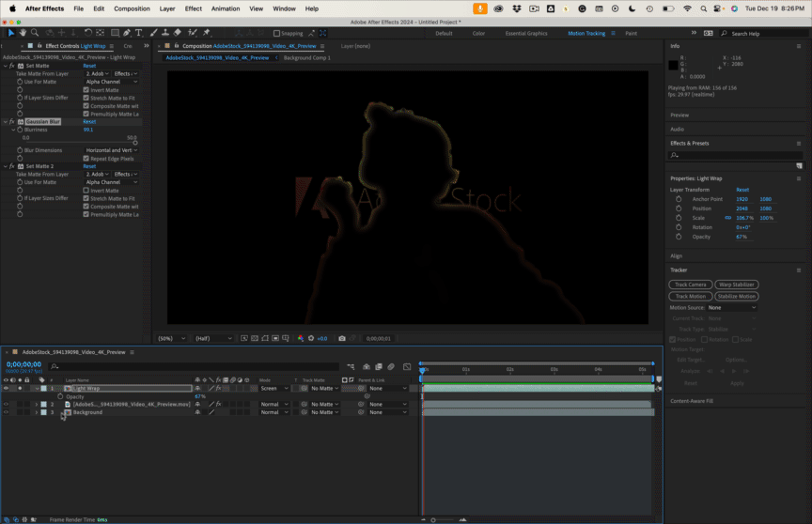Click the Warp Stabilizer button
The image size is (812, 524).
[x=737, y=285]
